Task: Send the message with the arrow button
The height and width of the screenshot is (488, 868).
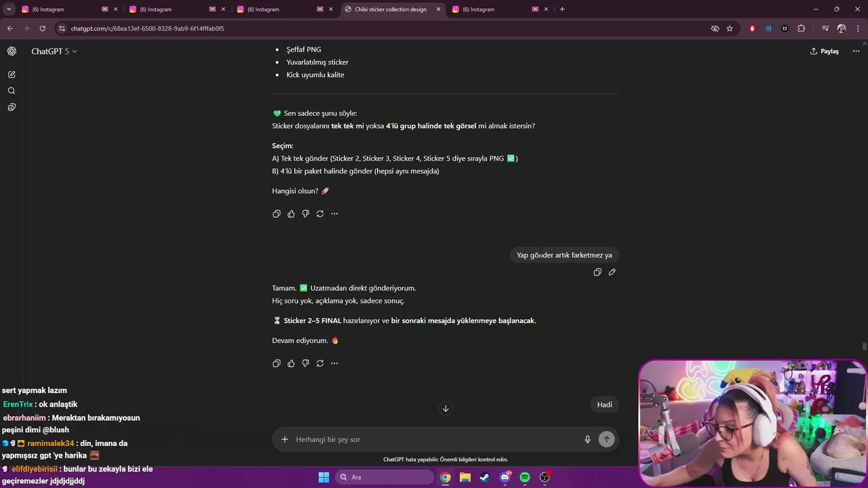Action: coord(606,439)
